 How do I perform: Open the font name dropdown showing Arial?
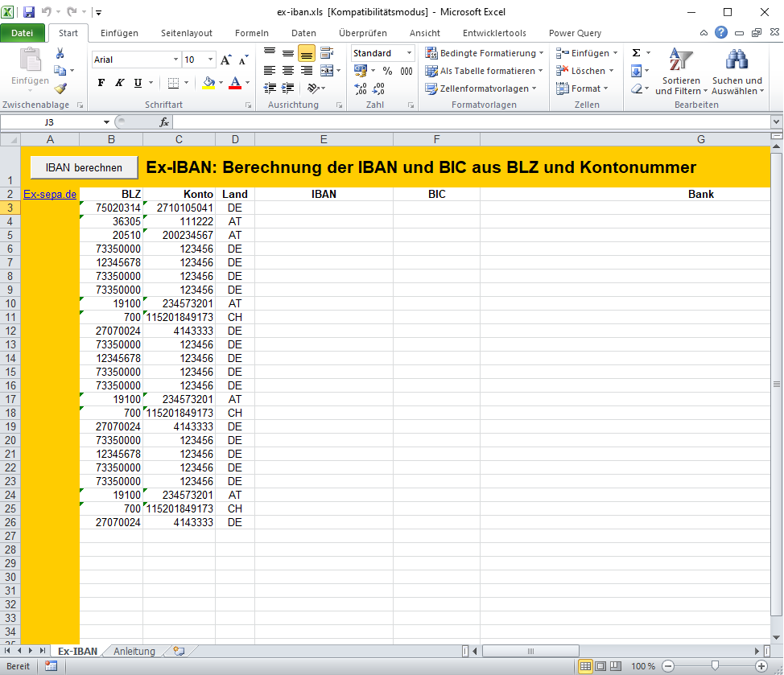176,60
